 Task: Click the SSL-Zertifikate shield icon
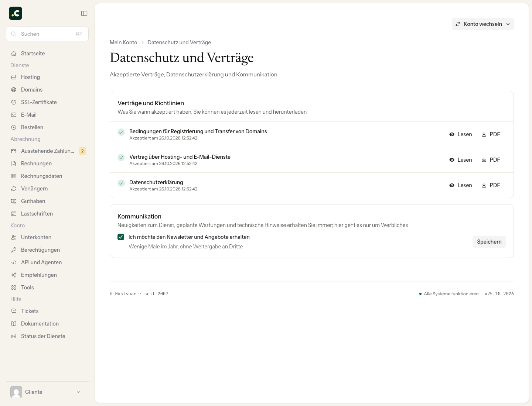tap(14, 102)
